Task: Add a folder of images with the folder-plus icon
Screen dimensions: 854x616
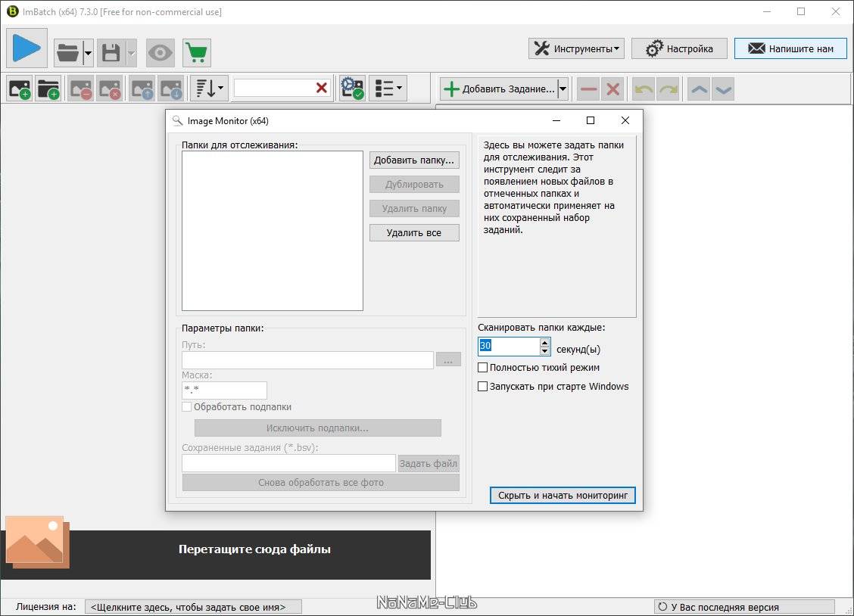Action: pyautogui.click(x=48, y=88)
